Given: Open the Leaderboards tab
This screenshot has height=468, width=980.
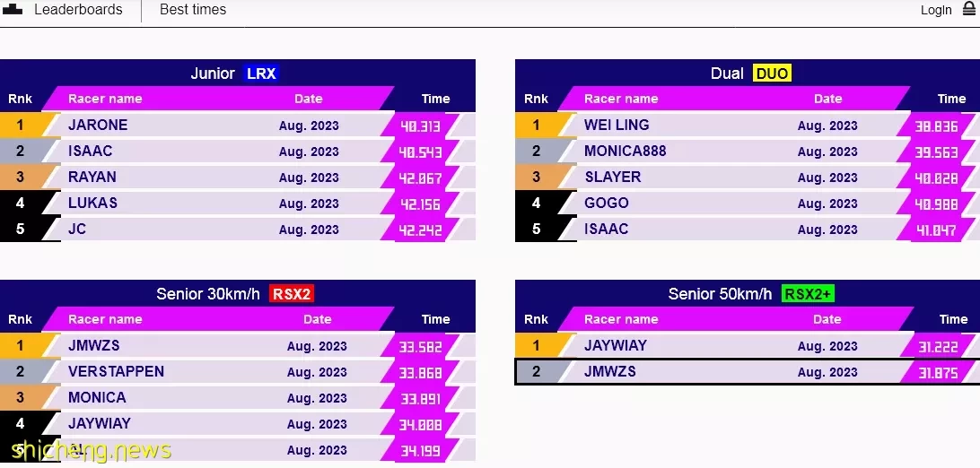Looking at the screenshot, I should tap(78, 9).
